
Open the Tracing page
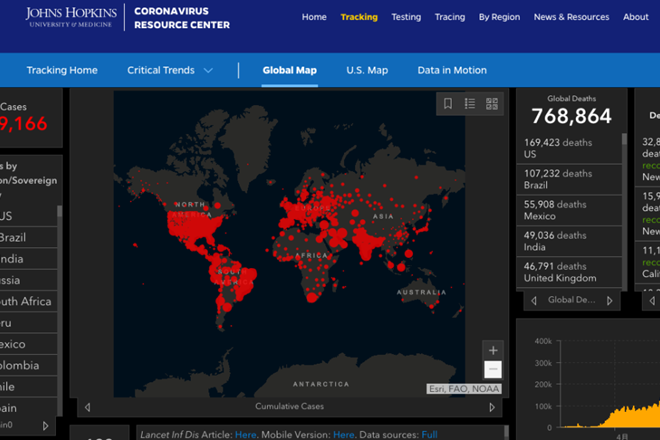[x=450, y=17]
